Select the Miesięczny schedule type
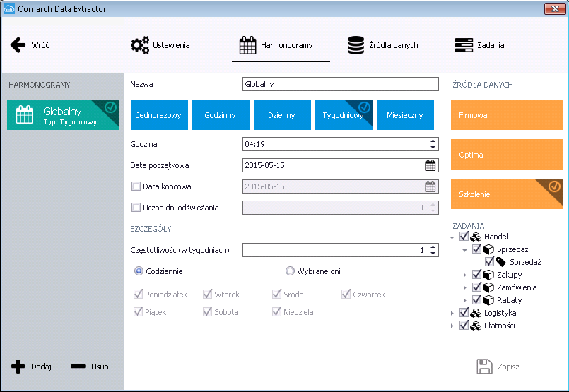 (405, 115)
